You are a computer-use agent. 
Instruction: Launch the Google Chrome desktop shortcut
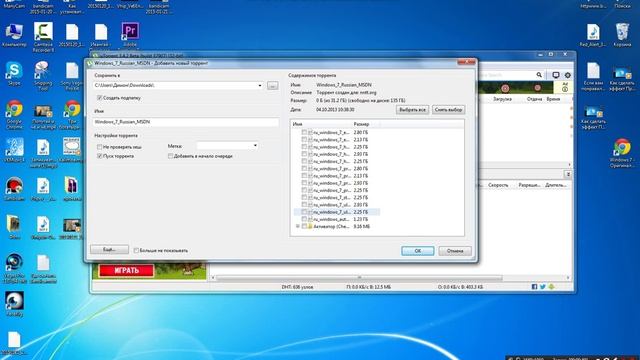pyautogui.click(x=14, y=113)
